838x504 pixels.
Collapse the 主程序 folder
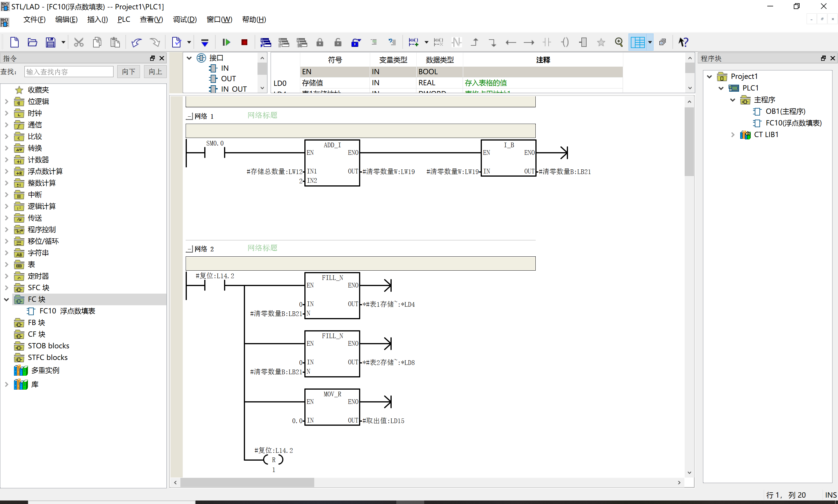[x=733, y=100]
